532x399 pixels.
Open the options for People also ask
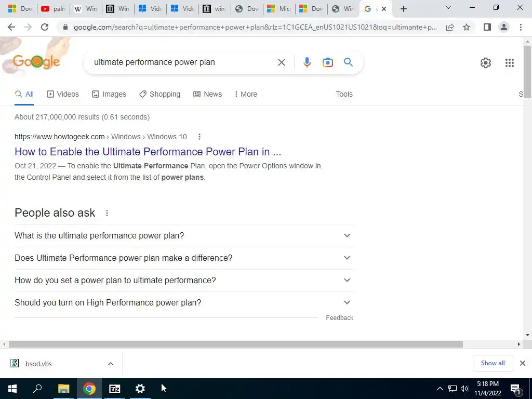tap(107, 213)
